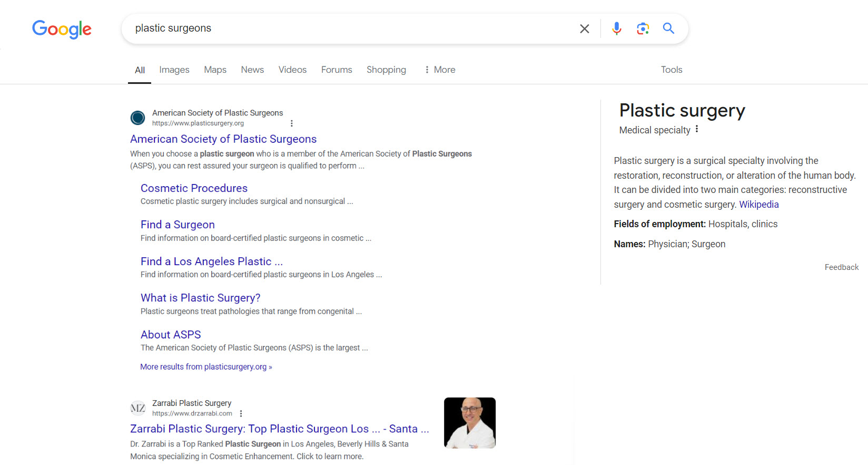Viewport: 868px width, 465px height.
Task: Open options dots next to Medical specialty
Action: [x=696, y=129]
